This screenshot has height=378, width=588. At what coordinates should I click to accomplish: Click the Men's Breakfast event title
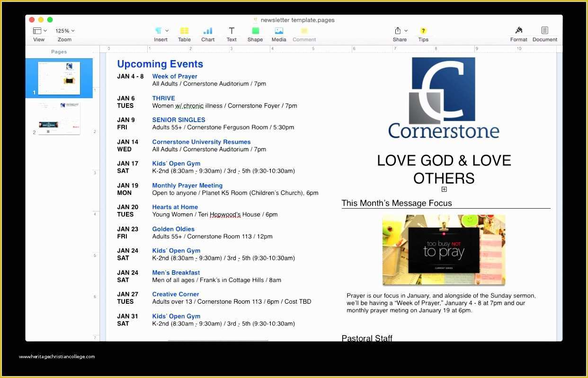point(176,273)
